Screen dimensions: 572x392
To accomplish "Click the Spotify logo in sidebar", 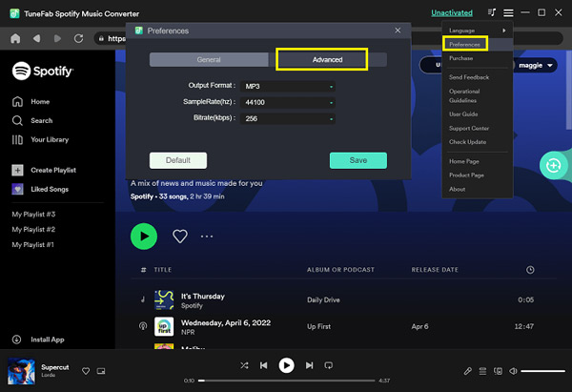I will click(43, 71).
